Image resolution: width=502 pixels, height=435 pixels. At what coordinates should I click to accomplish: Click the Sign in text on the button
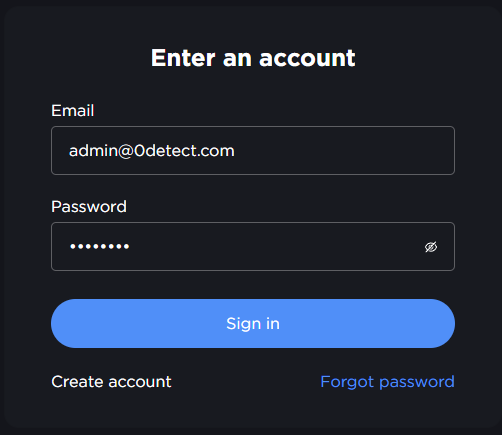pyautogui.click(x=253, y=324)
